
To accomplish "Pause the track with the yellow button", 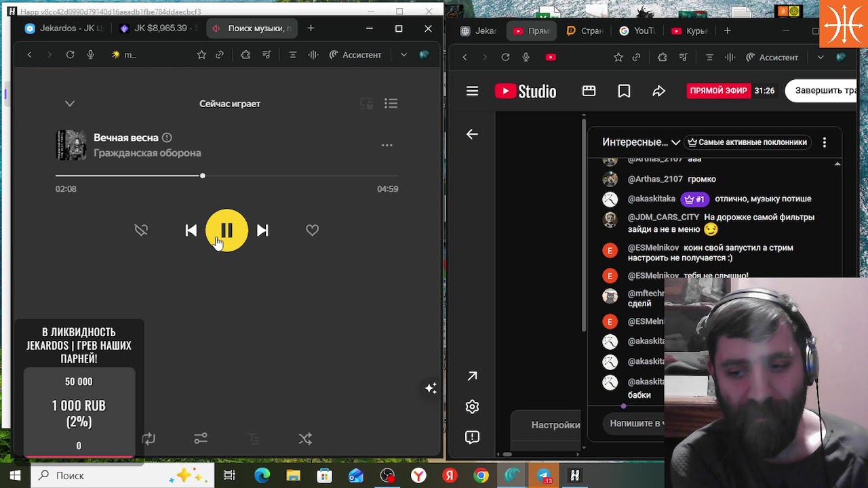I will 226,230.
